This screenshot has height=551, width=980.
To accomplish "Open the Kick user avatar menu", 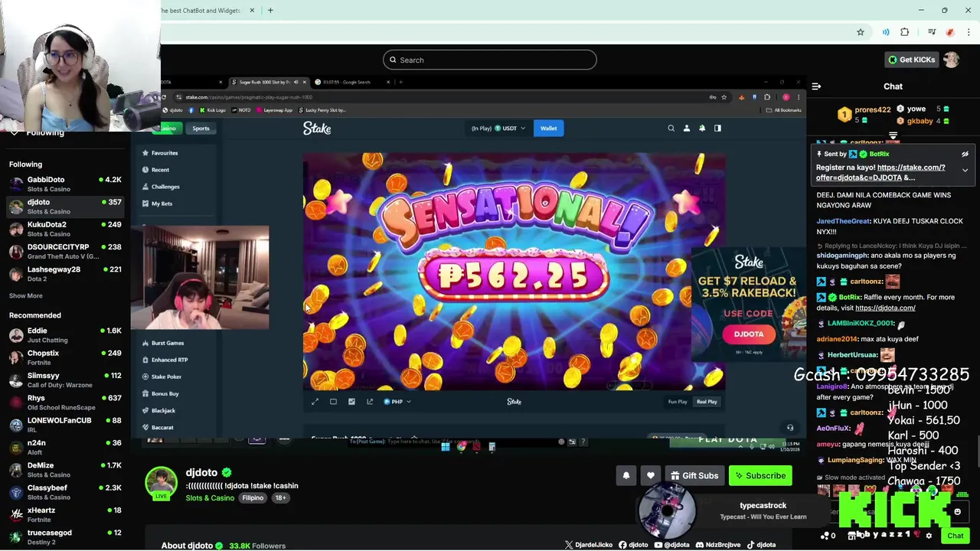I will click(x=951, y=60).
